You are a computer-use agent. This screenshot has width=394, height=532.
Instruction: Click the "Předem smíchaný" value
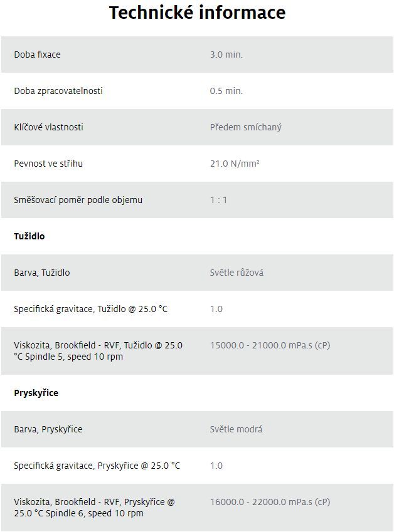[x=245, y=127]
